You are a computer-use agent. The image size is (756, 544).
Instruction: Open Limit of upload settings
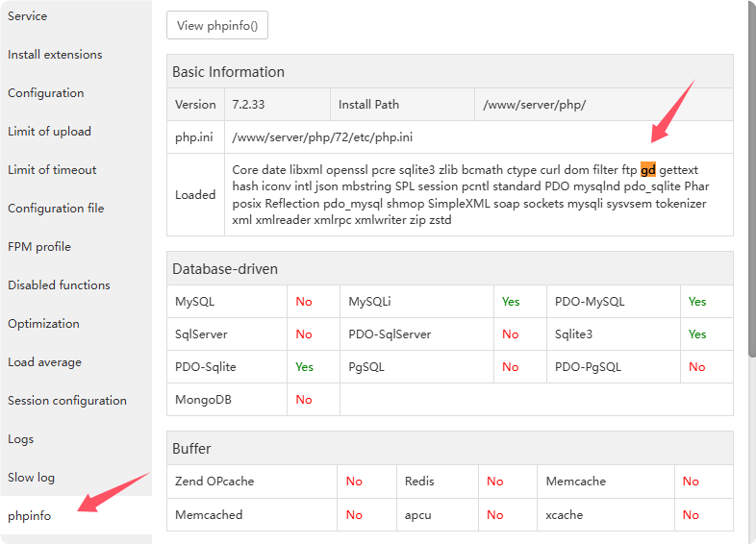[49, 132]
